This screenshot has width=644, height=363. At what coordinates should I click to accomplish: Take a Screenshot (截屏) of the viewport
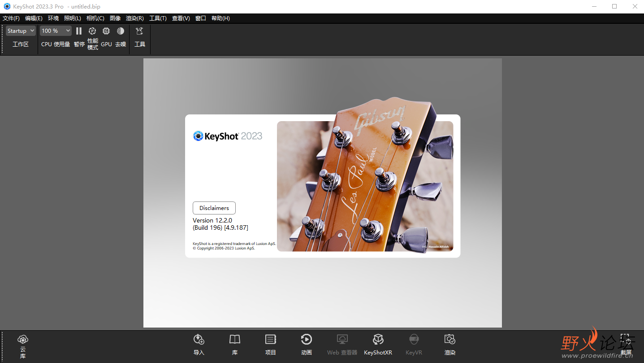626,339
